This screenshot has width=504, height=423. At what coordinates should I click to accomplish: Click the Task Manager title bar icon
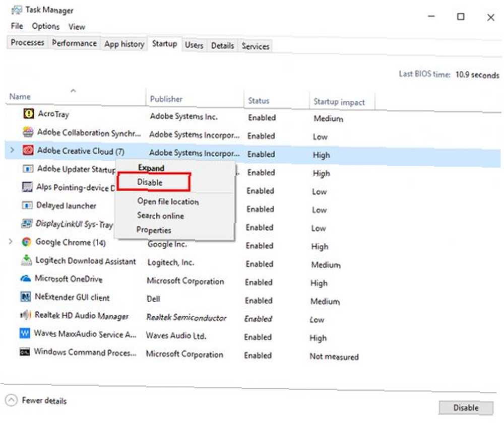(x=17, y=10)
